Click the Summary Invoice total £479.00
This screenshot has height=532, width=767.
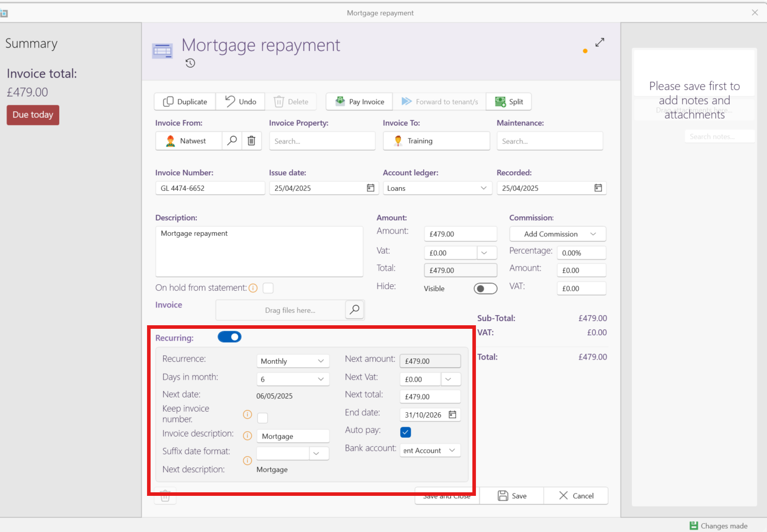[27, 92]
